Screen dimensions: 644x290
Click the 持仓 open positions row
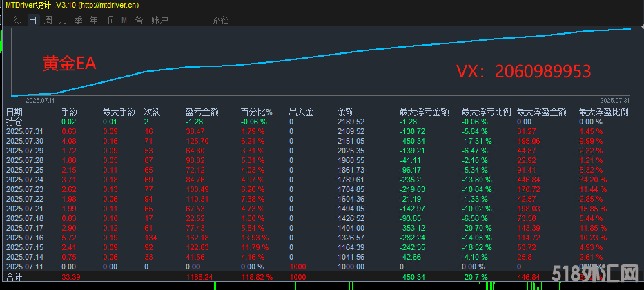[x=14, y=122]
